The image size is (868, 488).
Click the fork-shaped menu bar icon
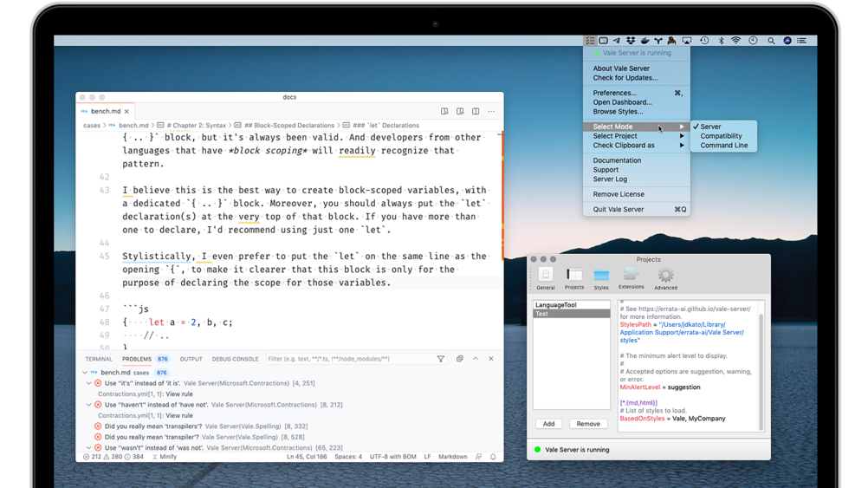pyautogui.click(x=658, y=41)
